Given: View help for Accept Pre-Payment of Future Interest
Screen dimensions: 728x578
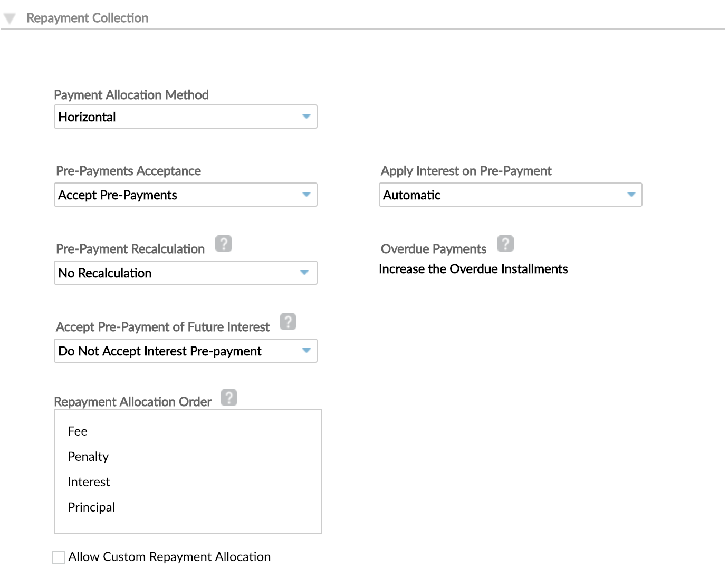Looking at the screenshot, I should click(288, 321).
